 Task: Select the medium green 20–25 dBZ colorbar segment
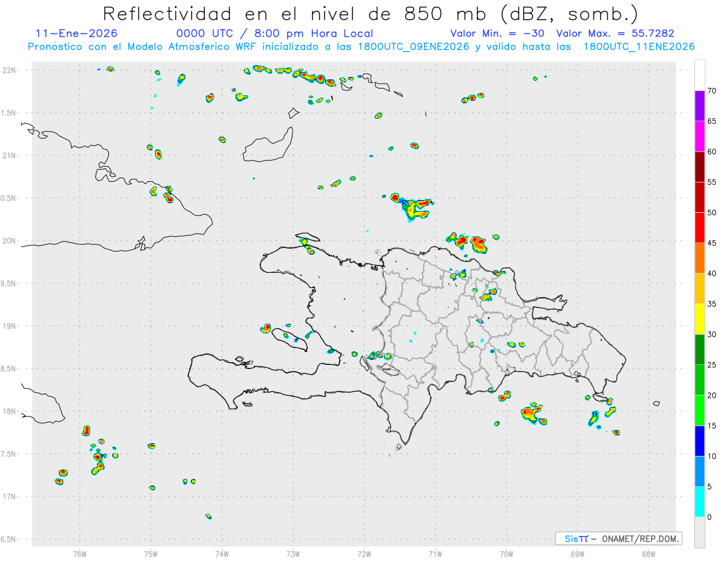click(x=699, y=380)
